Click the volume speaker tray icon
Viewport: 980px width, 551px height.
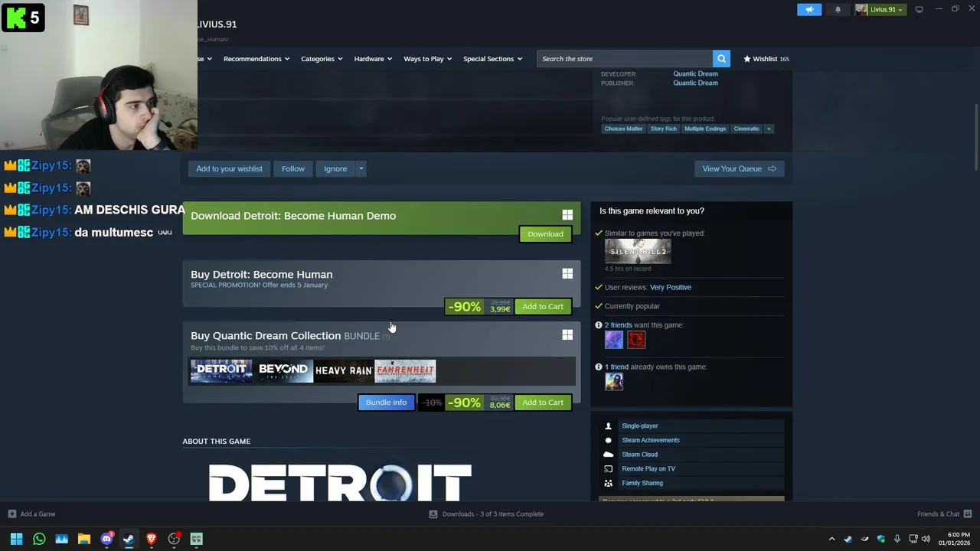point(926,539)
